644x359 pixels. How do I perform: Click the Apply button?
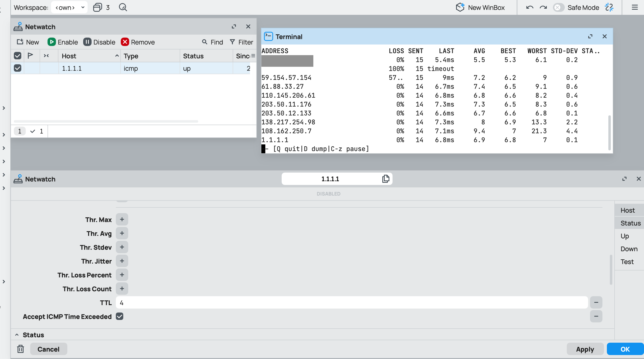pos(585,349)
